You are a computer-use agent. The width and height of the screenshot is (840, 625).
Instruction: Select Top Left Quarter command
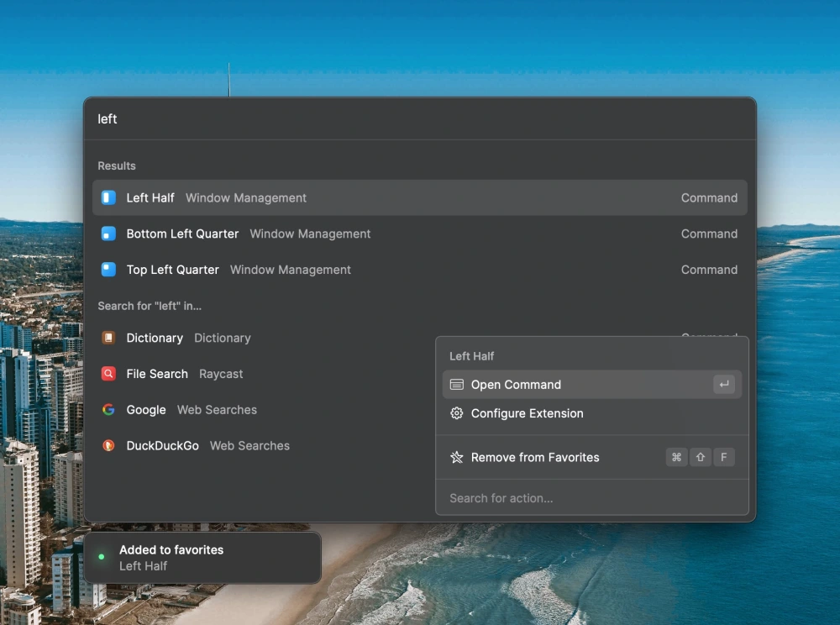click(x=420, y=270)
